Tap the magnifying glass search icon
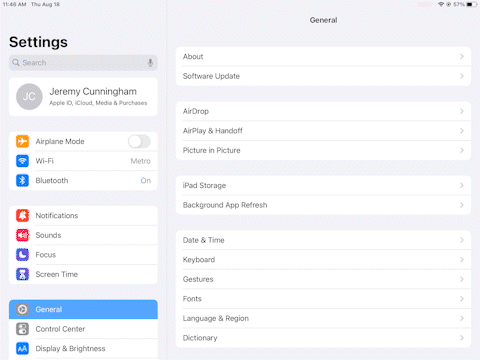The height and width of the screenshot is (360, 480). click(16, 63)
